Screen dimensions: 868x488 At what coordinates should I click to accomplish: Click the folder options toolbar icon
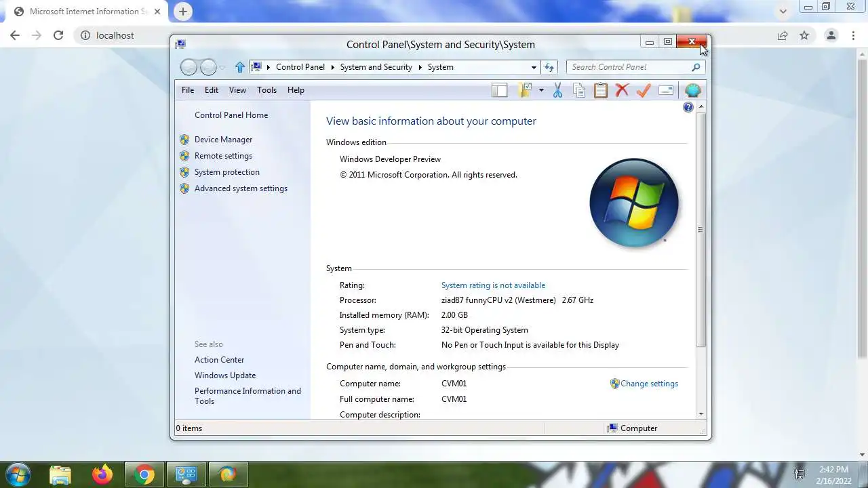pos(525,90)
